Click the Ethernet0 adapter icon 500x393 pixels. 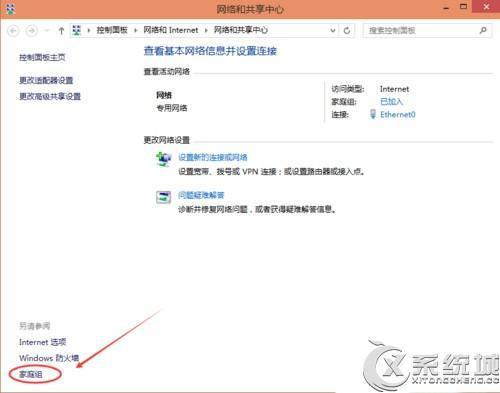[x=373, y=114]
